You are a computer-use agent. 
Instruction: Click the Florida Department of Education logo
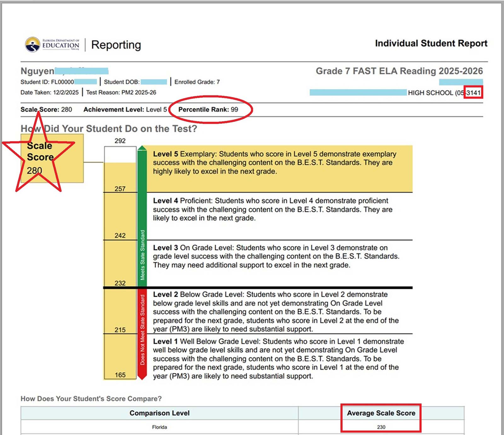(52, 44)
